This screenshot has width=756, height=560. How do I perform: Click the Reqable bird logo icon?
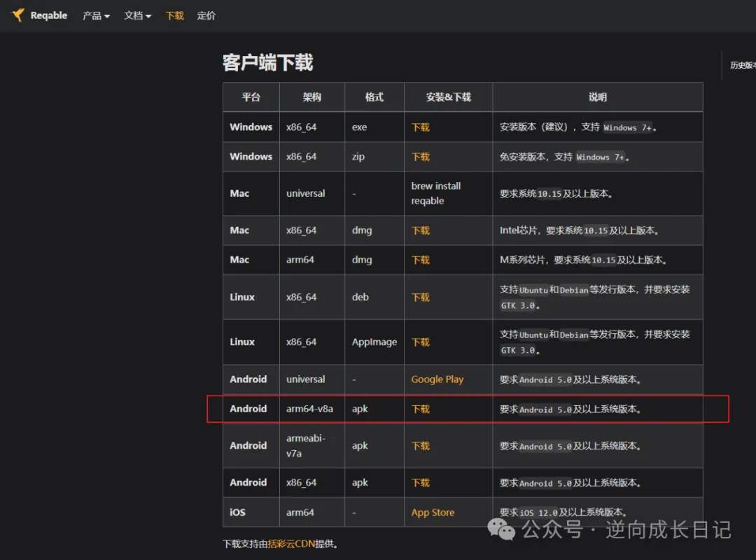click(17, 15)
